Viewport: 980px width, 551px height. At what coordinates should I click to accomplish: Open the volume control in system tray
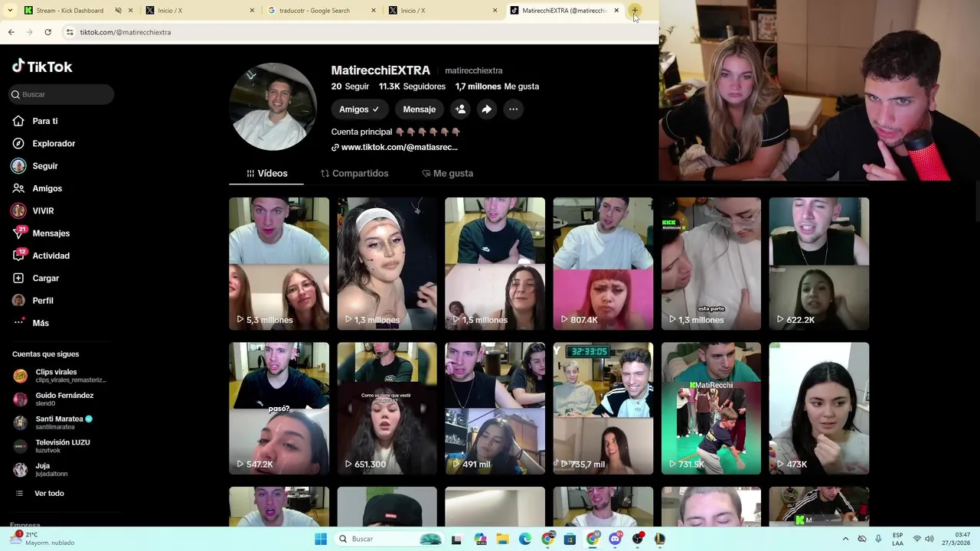(929, 539)
